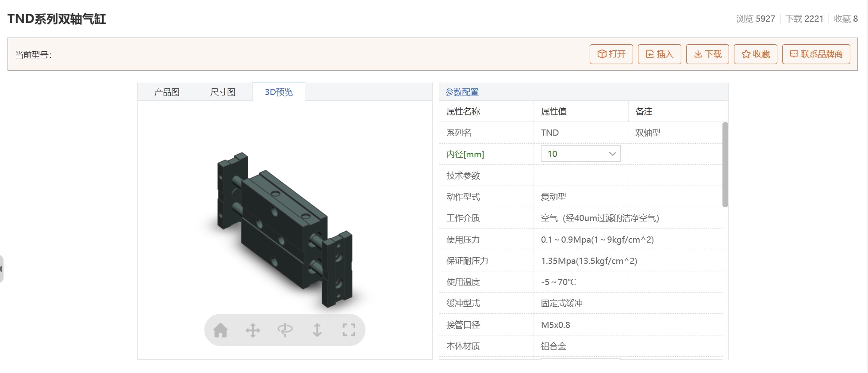The width and height of the screenshot is (868, 373).
Task: Click the 属性值 column header
Action: 553,111
